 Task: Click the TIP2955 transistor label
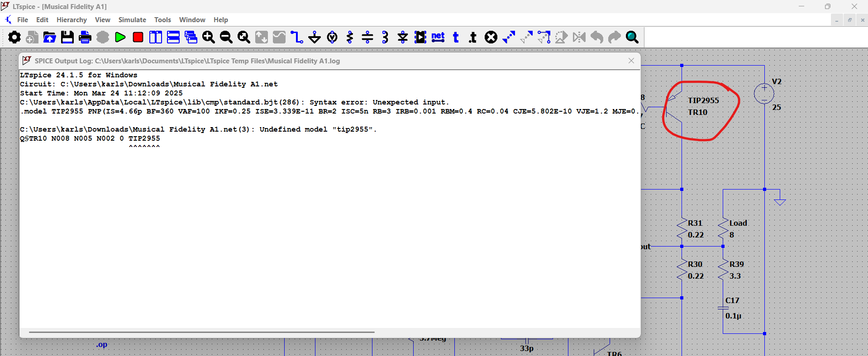[x=703, y=100]
